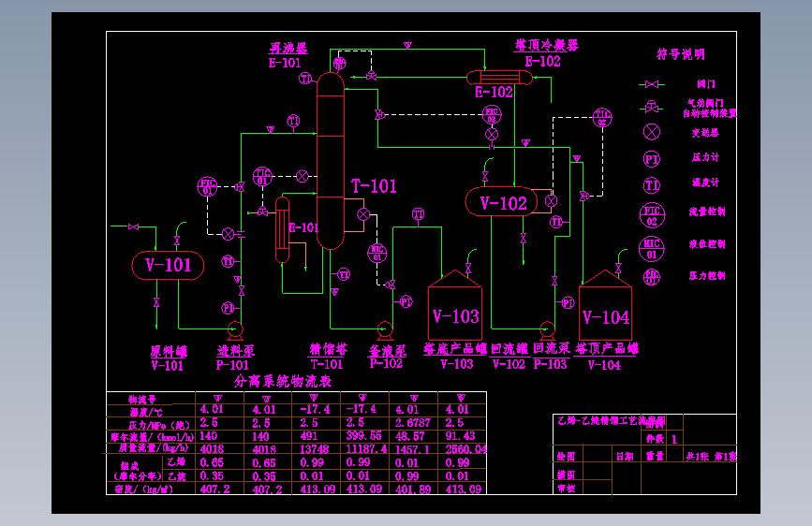
Task: Click the TIC 01 instrument bubble
Action: pyautogui.click(x=262, y=177)
